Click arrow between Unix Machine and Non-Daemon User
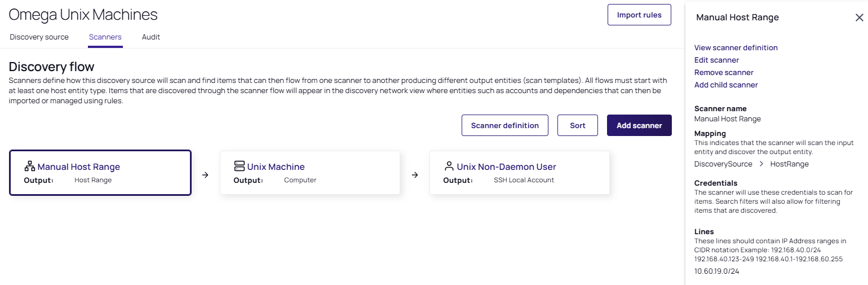 [415, 175]
